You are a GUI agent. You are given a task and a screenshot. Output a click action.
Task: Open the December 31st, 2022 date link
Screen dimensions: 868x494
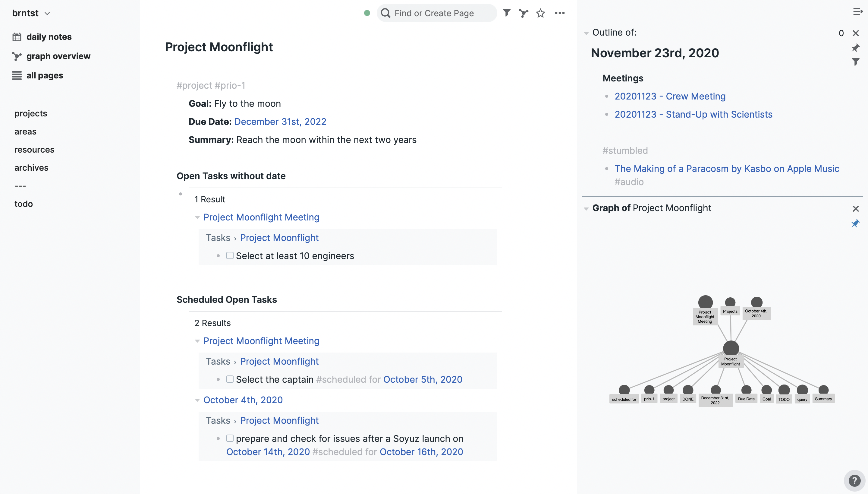(x=280, y=122)
